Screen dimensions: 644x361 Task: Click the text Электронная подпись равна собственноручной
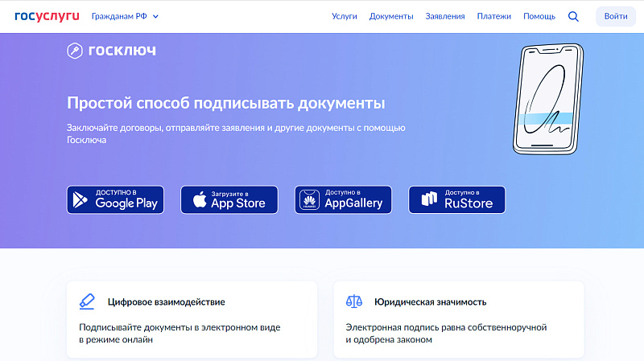(x=446, y=327)
